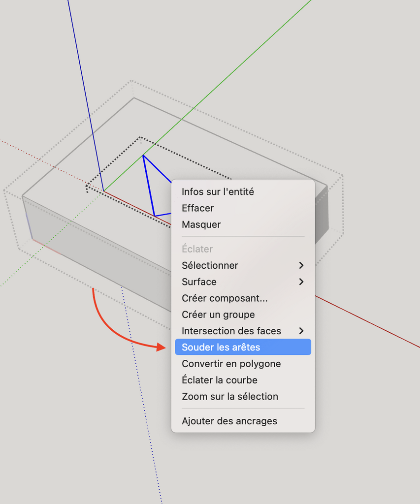Image resolution: width=420 pixels, height=504 pixels.
Task: Choose Convertir en polygone
Action: 243,364
